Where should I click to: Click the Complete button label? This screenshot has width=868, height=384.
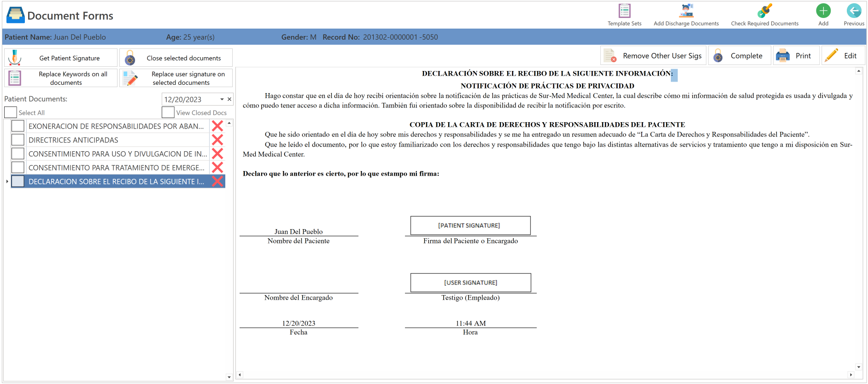[746, 56]
